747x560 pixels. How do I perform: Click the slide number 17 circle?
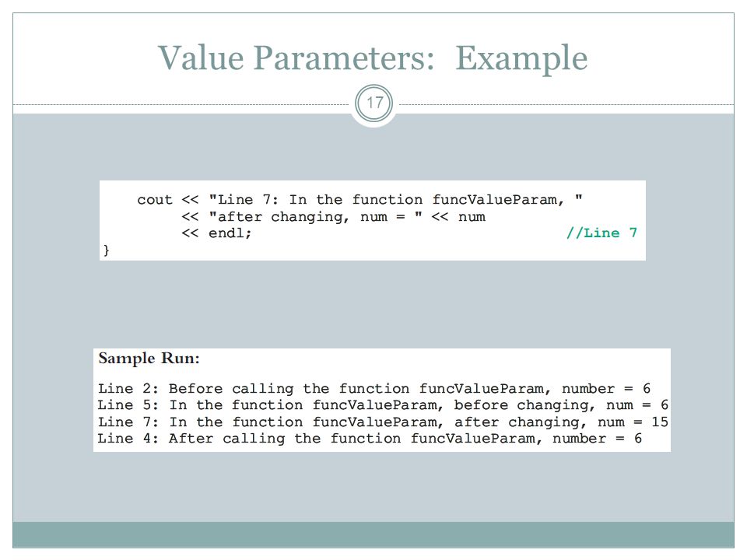374,103
